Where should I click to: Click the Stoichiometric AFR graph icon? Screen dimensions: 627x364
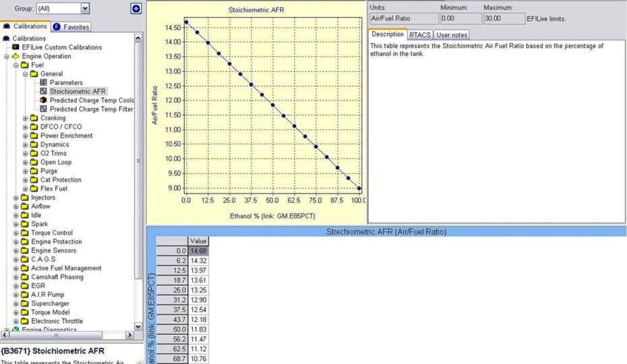[43, 91]
